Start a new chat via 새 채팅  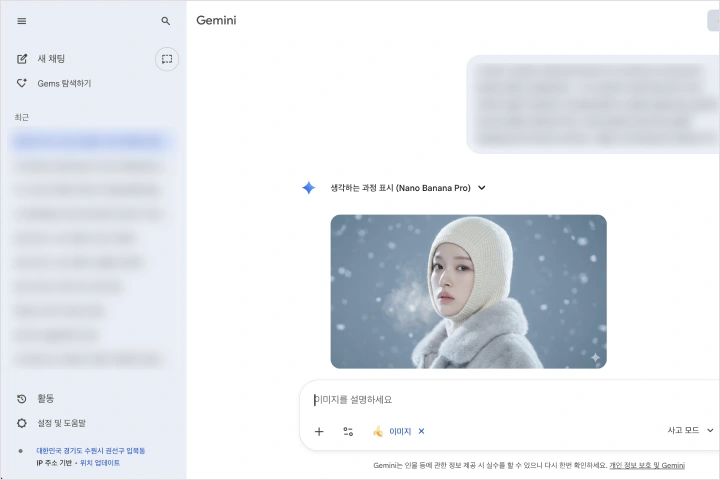51,59
